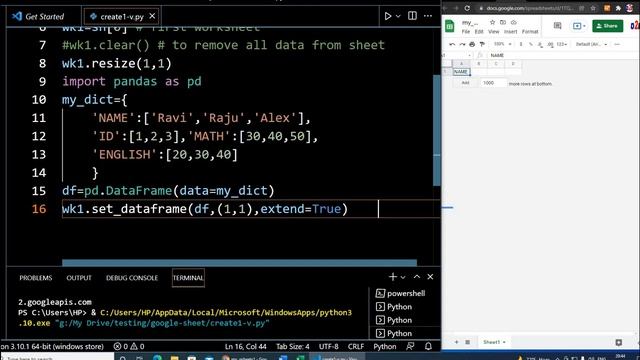Open the Insert menu in Sheets

[510, 31]
